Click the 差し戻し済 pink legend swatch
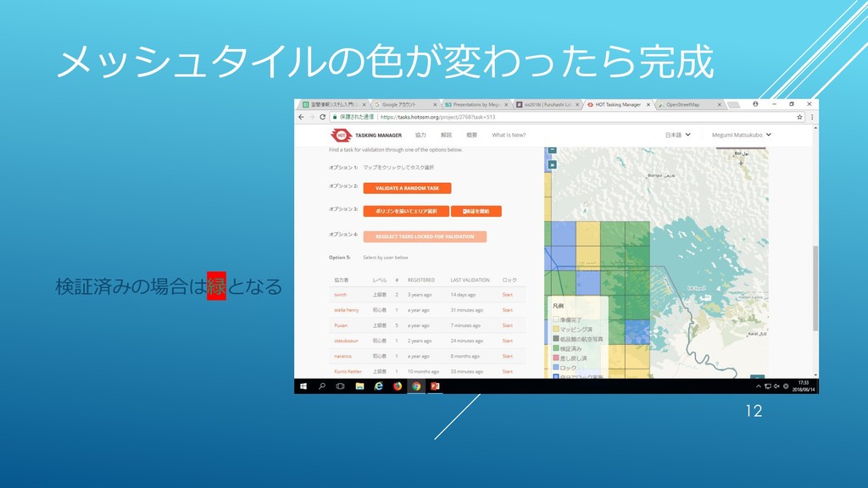The width and height of the screenshot is (868, 488). [556, 358]
